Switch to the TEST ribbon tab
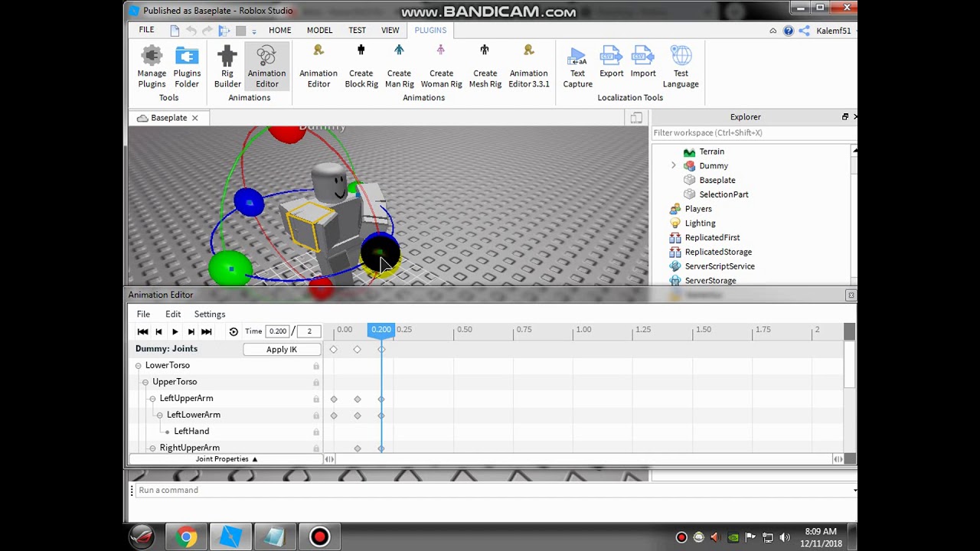980x551 pixels. pyautogui.click(x=357, y=30)
